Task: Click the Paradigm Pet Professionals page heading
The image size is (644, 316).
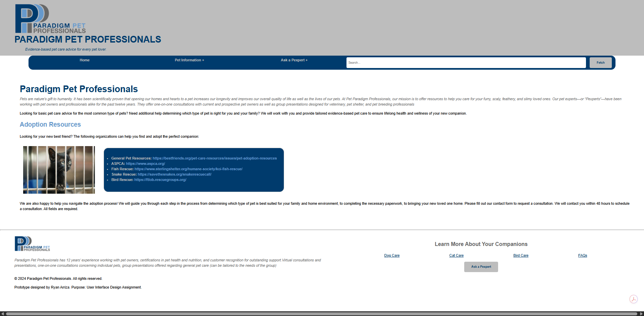Action: 79,89
